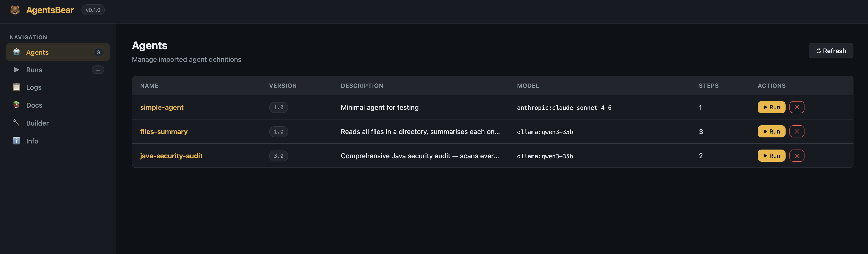
Task: Navigate to the Logs section label
Action: (34, 87)
